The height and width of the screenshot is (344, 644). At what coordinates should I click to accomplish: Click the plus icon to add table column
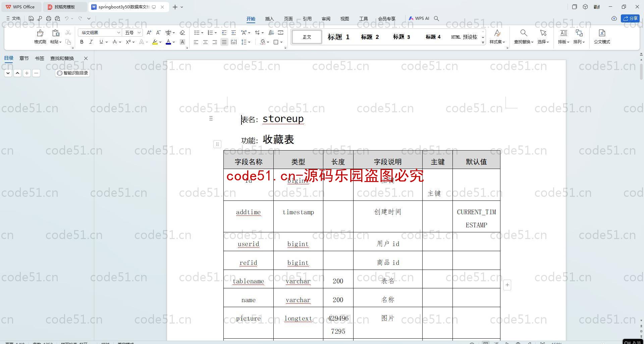point(507,285)
